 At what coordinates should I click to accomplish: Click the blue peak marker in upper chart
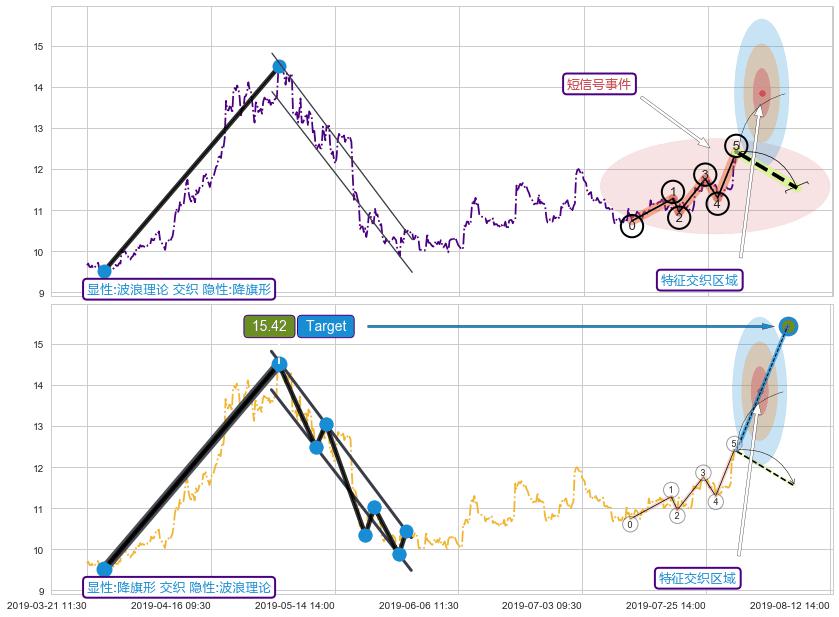279,67
